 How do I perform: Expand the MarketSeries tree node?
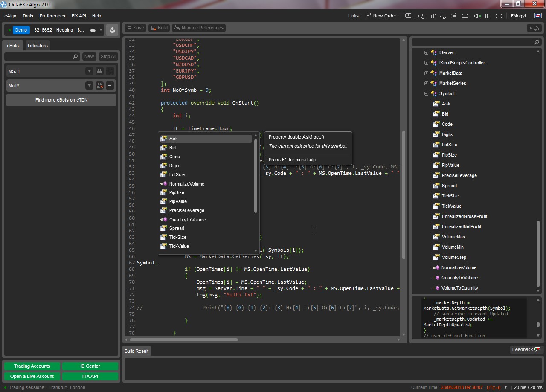426,83
